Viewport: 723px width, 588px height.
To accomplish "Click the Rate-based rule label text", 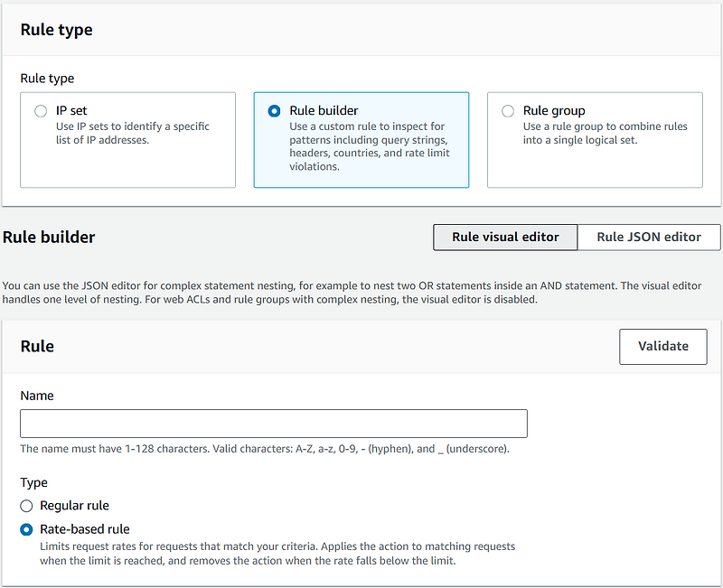I will click(x=85, y=529).
